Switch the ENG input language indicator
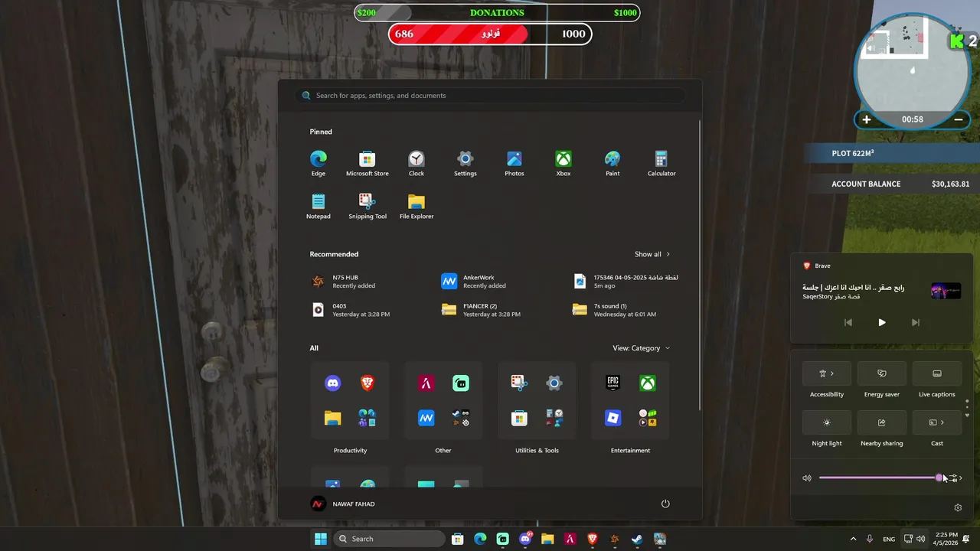 coord(889,539)
